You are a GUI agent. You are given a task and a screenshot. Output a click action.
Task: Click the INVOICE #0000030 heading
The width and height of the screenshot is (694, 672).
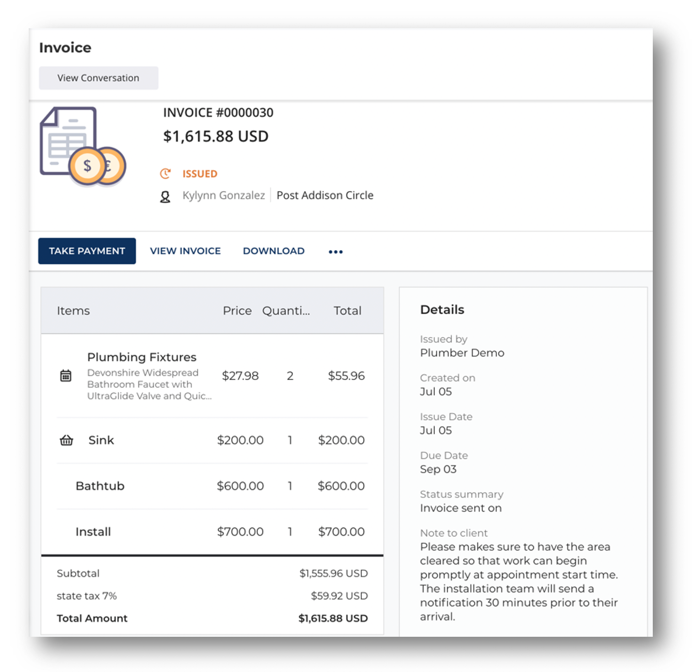pos(218,113)
